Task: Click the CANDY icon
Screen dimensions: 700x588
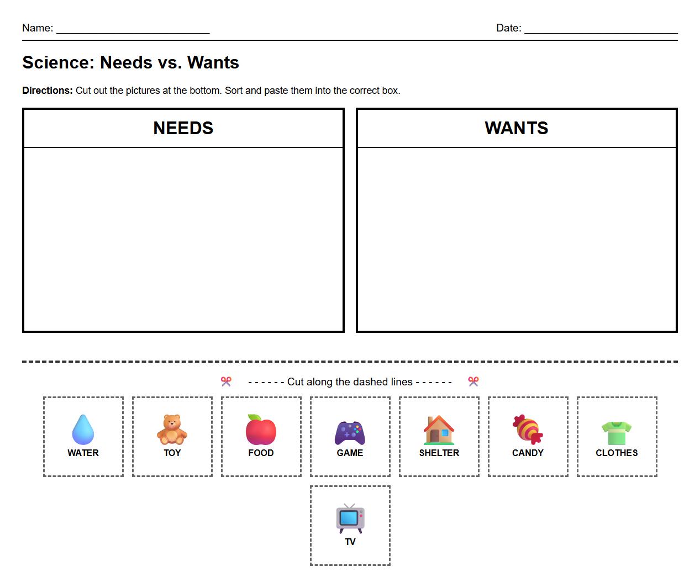Action: pyautogui.click(x=528, y=430)
